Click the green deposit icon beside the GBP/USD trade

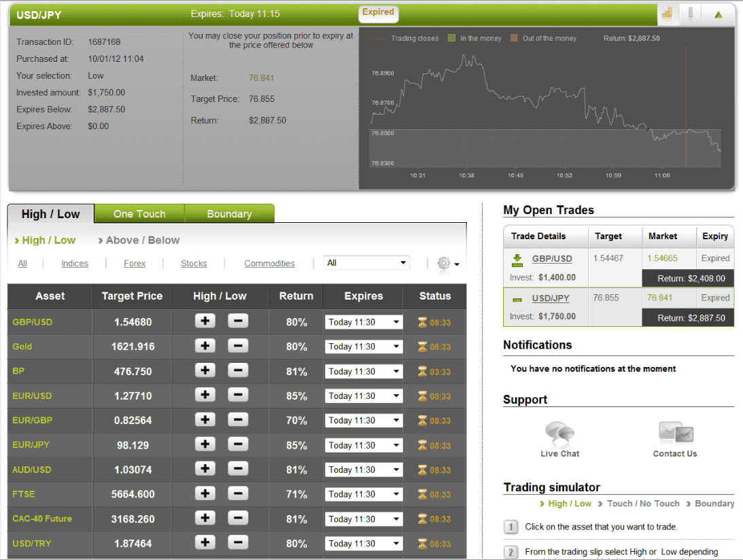(x=519, y=257)
